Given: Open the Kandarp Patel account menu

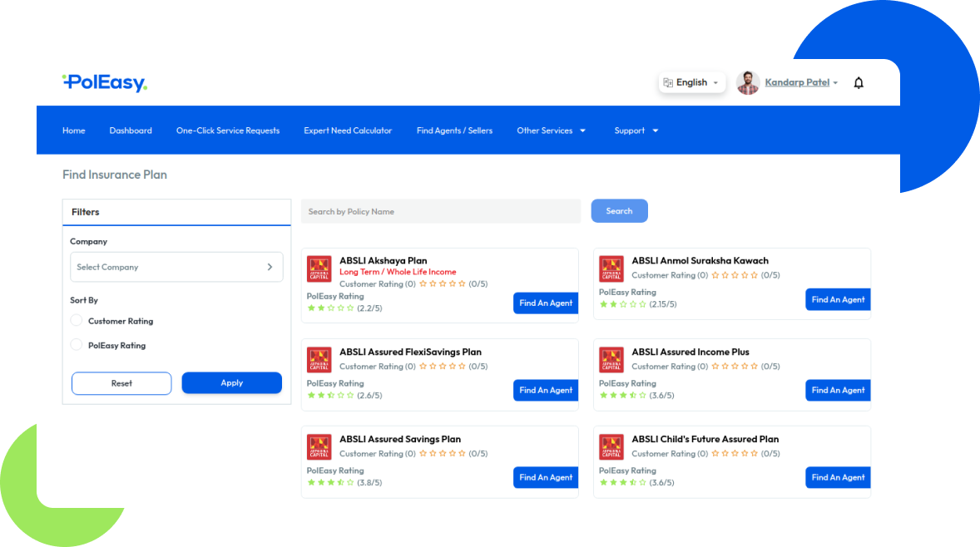Looking at the screenshot, I should [801, 82].
